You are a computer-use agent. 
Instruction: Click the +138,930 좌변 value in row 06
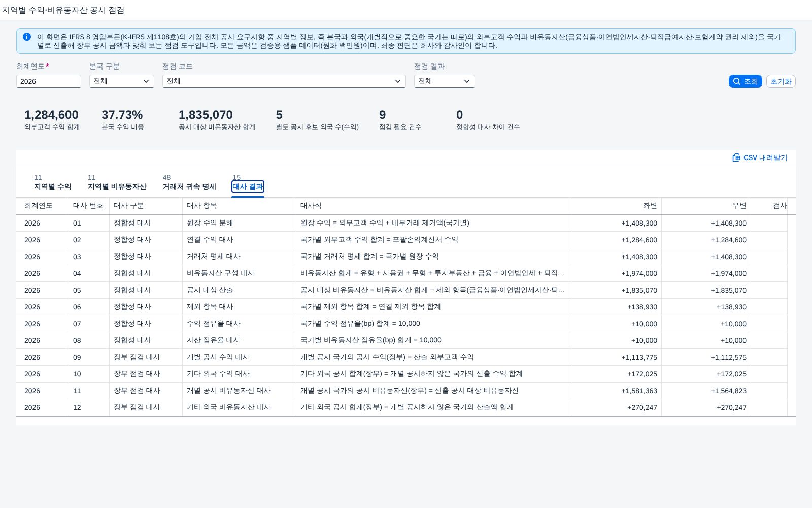[x=642, y=307]
